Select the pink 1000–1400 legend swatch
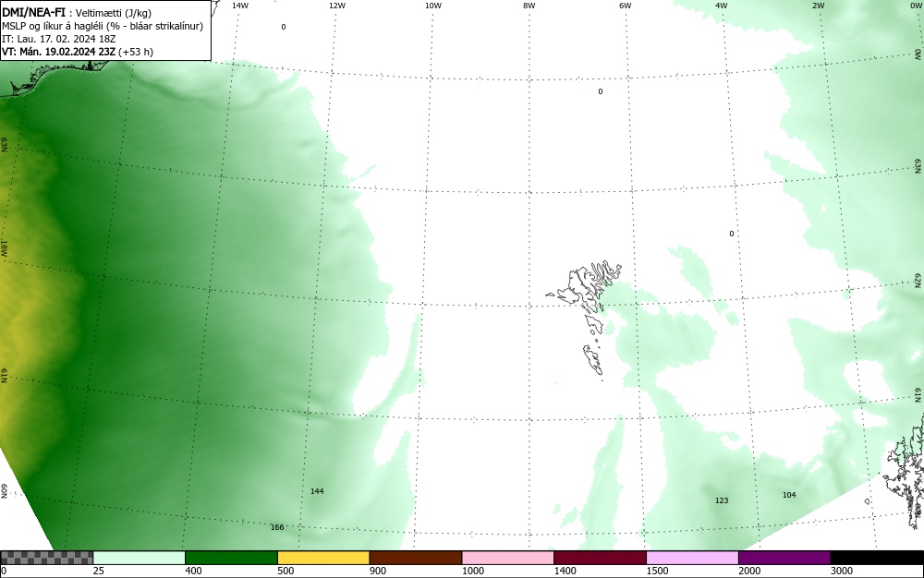The width and height of the screenshot is (924, 578). (x=508, y=558)
